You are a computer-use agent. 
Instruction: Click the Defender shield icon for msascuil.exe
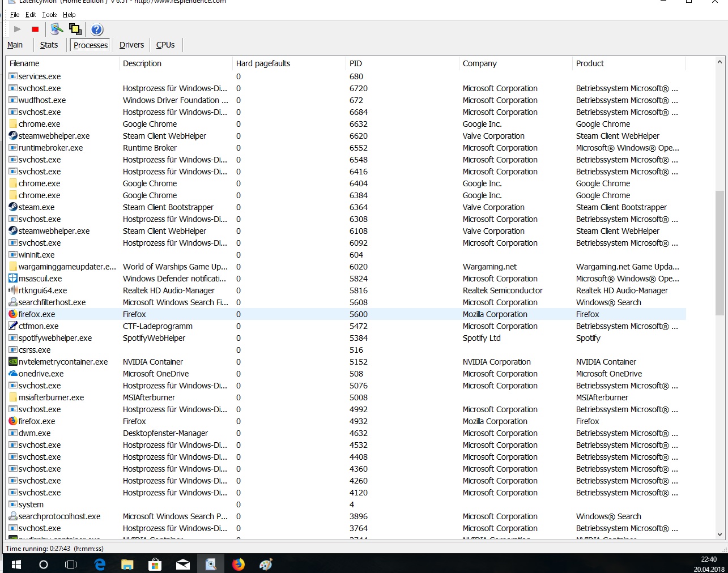pyautogui.click(x=13, y=279)
